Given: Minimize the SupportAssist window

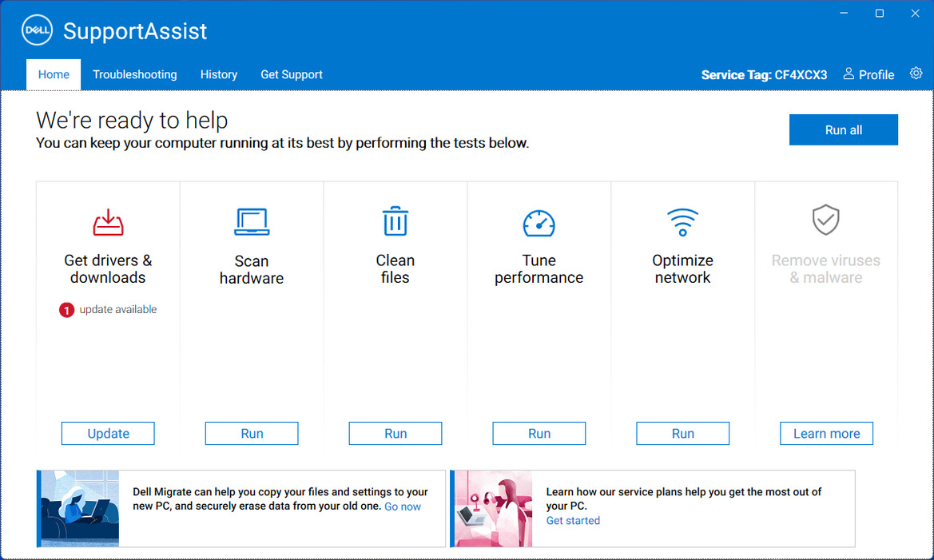Looking at the screenshot, I should [844, 13].
